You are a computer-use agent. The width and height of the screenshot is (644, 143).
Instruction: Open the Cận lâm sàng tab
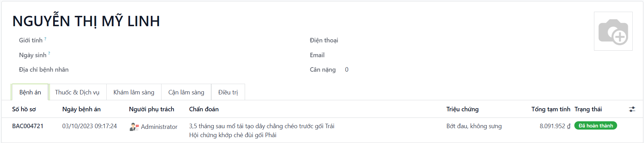tap(186, 92)
